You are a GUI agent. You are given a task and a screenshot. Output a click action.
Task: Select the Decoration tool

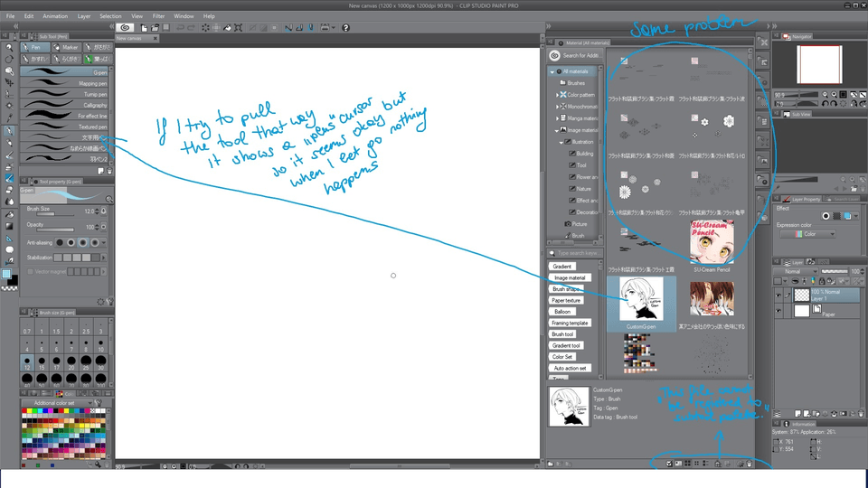coord(9,178)
